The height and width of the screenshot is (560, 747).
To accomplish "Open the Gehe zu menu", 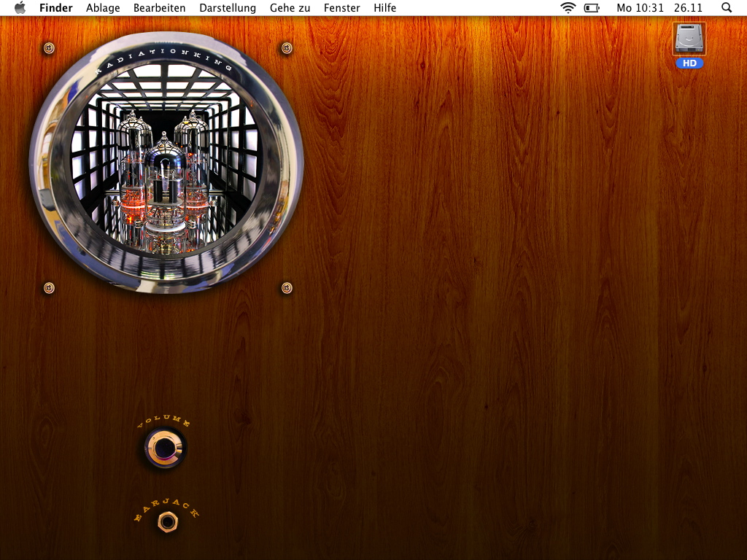I will click(x=290, y=7).
